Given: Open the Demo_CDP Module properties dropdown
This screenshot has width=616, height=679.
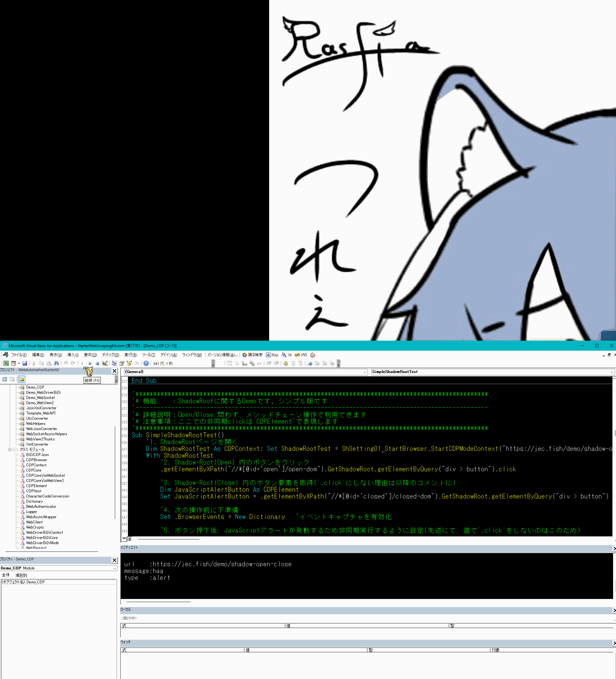Looking at the screenshot, I should [114, 568].
